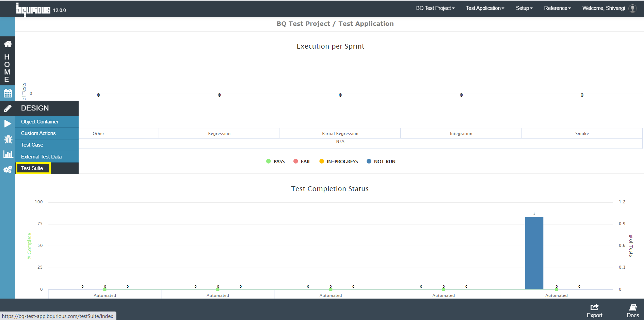Toggle the FAIL legend series
Viewport: 644px width, 320px height.
click(x=302, y=162)
